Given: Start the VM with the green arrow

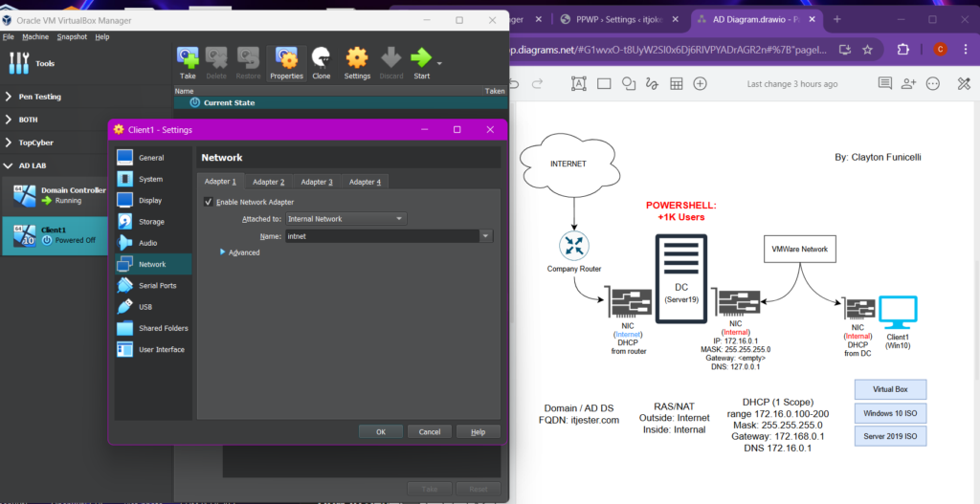Looking at the screenshot, I should pos(421,63).
